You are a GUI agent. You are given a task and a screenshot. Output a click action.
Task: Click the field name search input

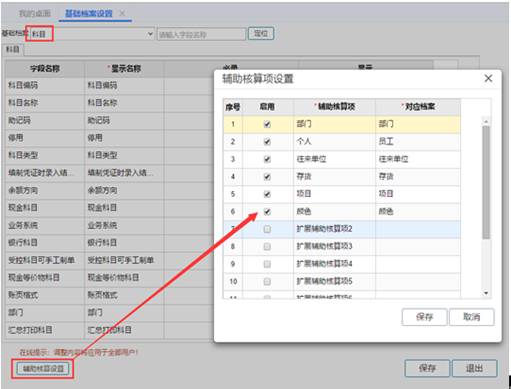[x=201, y=34]
